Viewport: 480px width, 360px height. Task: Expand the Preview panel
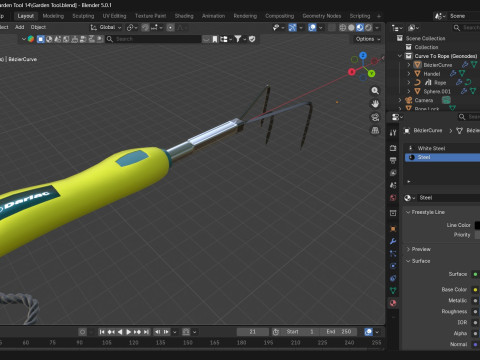[x=408, y=249]
